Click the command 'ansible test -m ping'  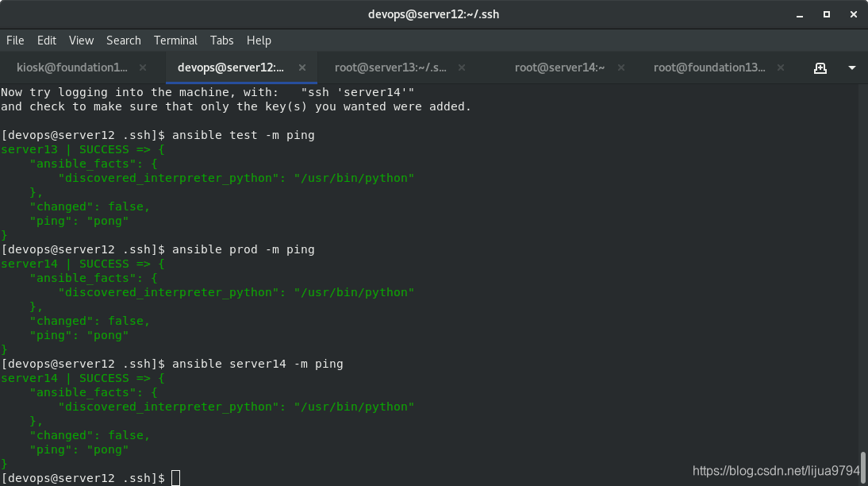point(243,135)
